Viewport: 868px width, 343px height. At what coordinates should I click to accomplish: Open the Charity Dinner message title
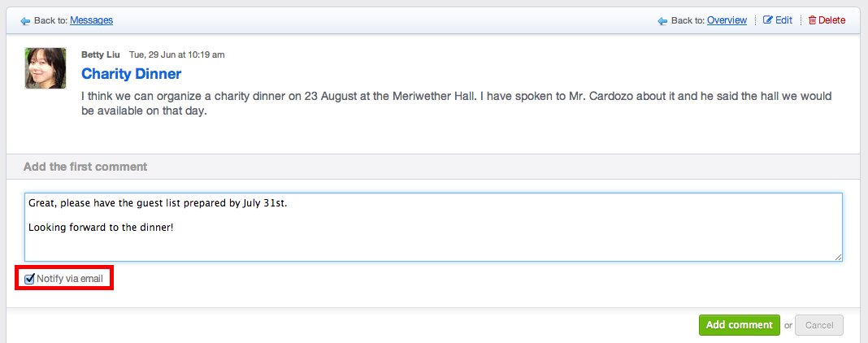pyautogui.click(x=131, y=74)
